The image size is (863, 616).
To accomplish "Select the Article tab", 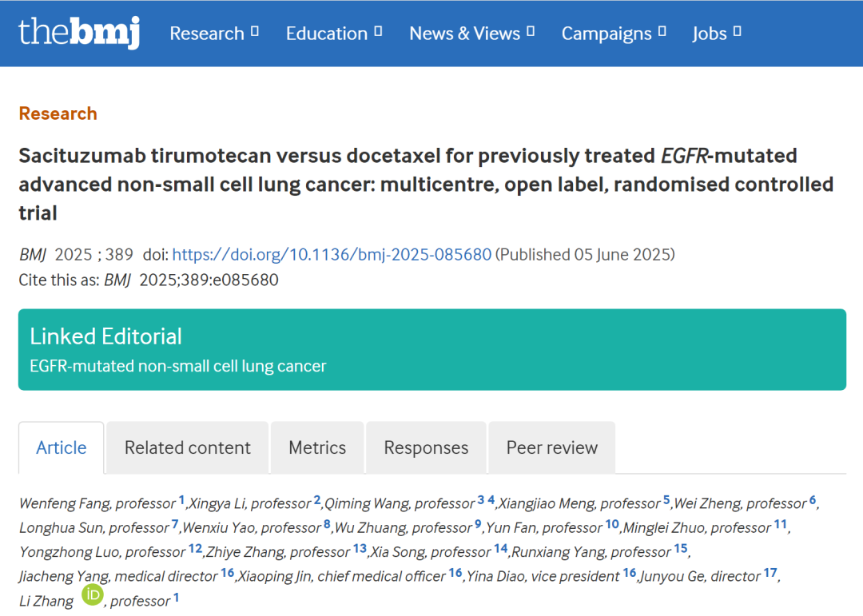I will click(62, 448).
